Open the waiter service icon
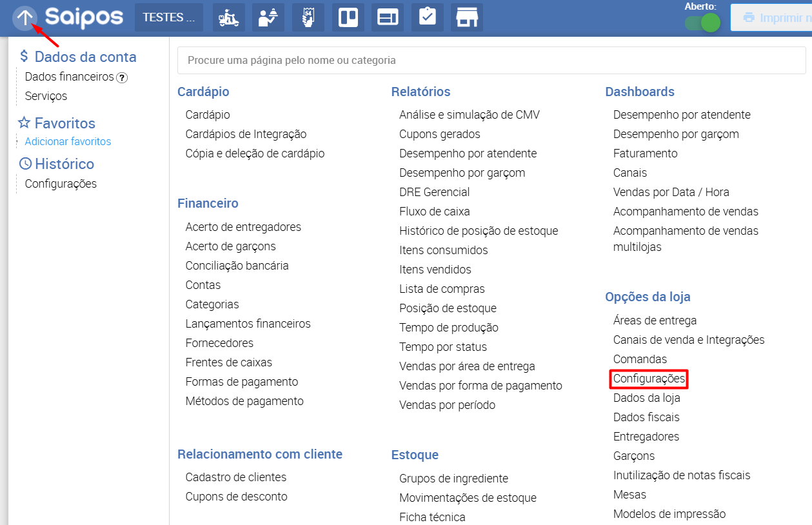The image size is (812, 525). click(x=268, y=17)
